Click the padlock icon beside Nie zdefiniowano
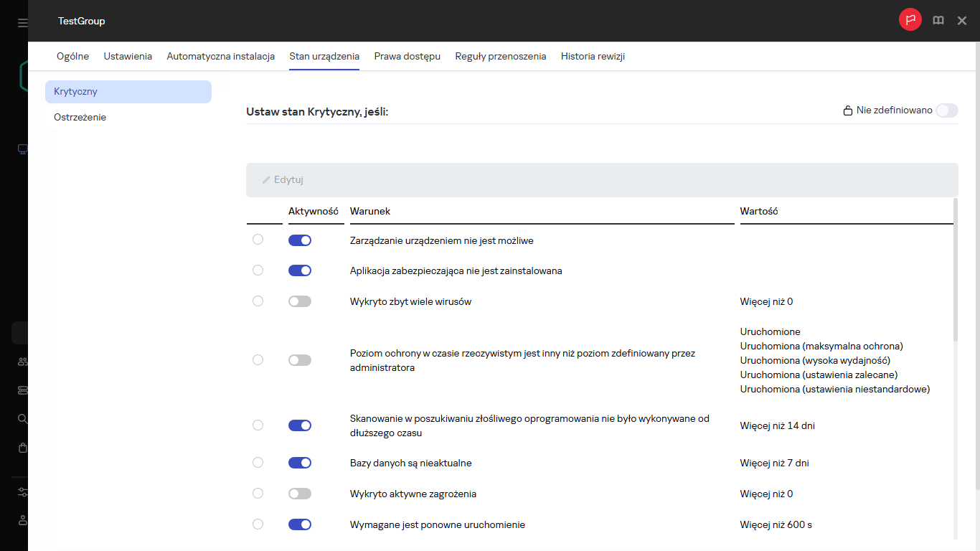Image resolution: width=980 pixels, height=551 pixels. tap(847, 110)
